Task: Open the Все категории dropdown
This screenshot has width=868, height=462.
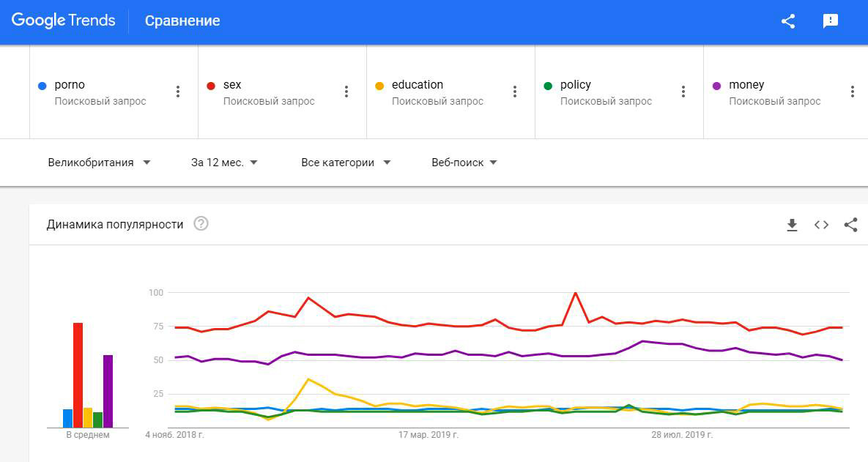Action: tap(346, 163)
